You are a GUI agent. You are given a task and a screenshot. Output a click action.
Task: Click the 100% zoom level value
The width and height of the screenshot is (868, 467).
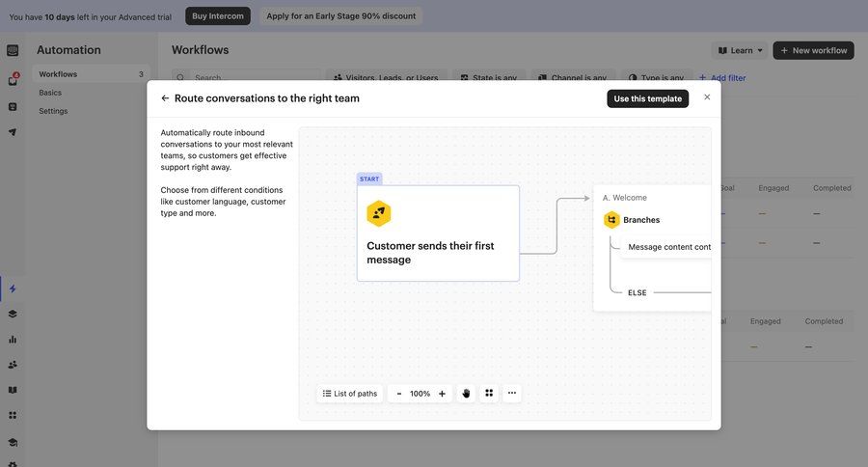pos(420,394)
